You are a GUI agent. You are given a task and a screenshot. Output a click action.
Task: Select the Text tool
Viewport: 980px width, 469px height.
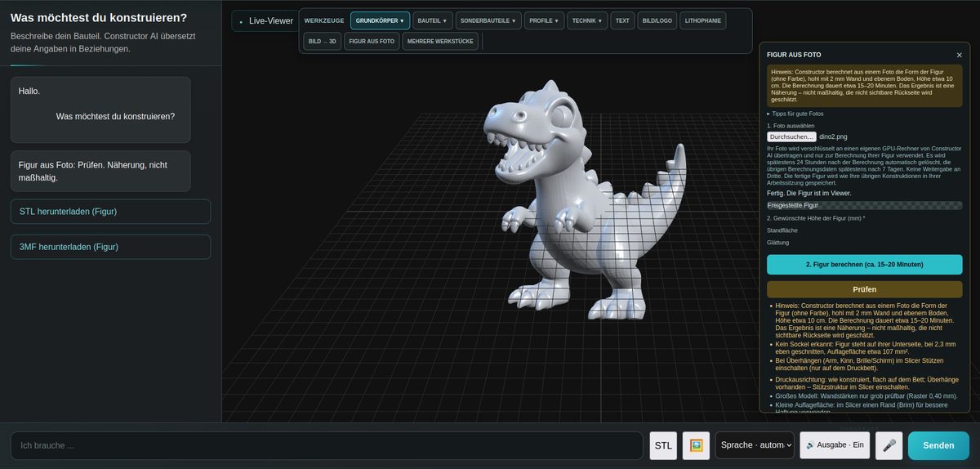click(x=622, y=20)
